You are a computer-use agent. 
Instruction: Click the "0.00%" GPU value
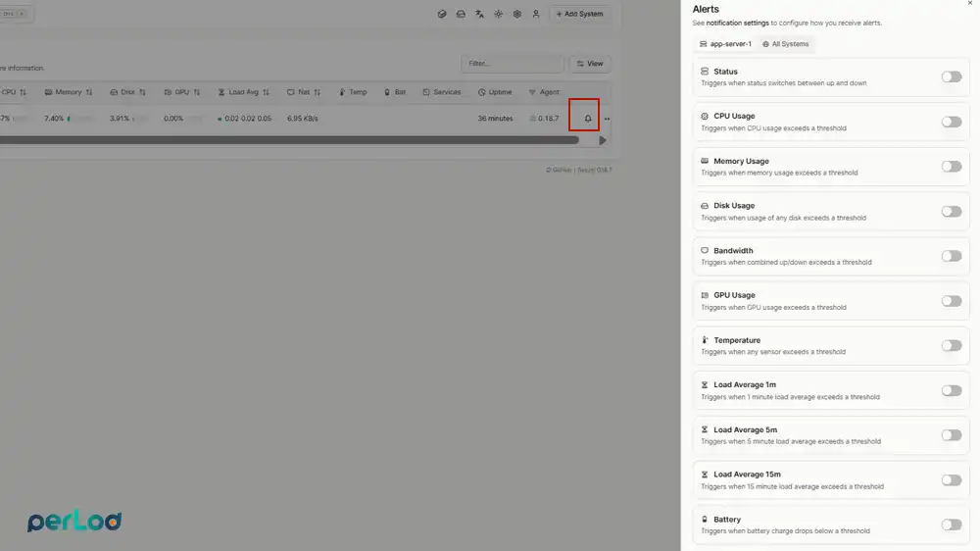(x=173, y=119)
